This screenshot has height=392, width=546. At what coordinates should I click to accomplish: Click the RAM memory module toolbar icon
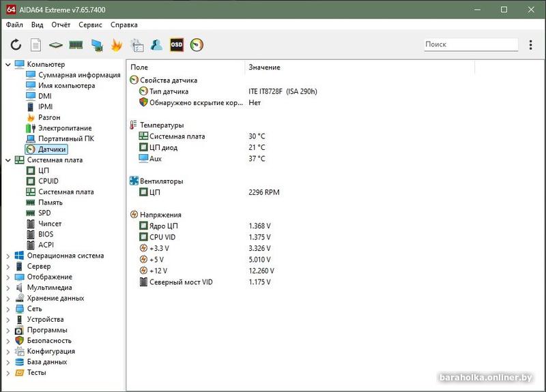[x=76, y=45]
